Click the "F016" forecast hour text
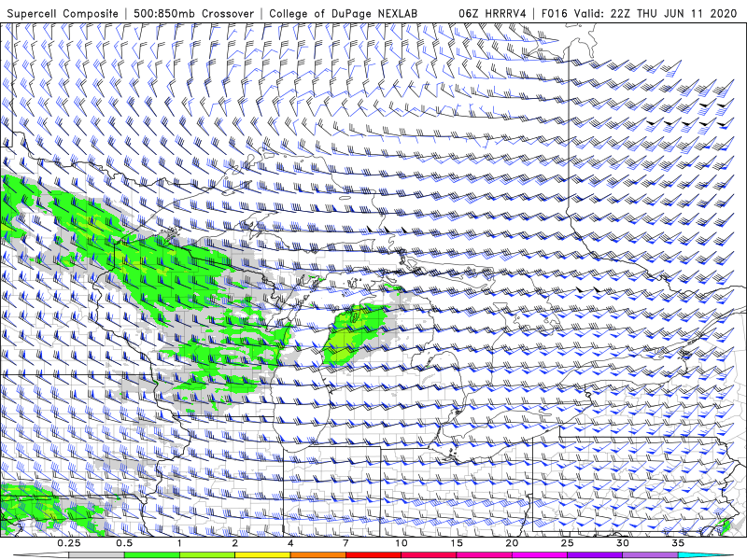This screenshot has height=560, width=747. click(x=555, y=13)
